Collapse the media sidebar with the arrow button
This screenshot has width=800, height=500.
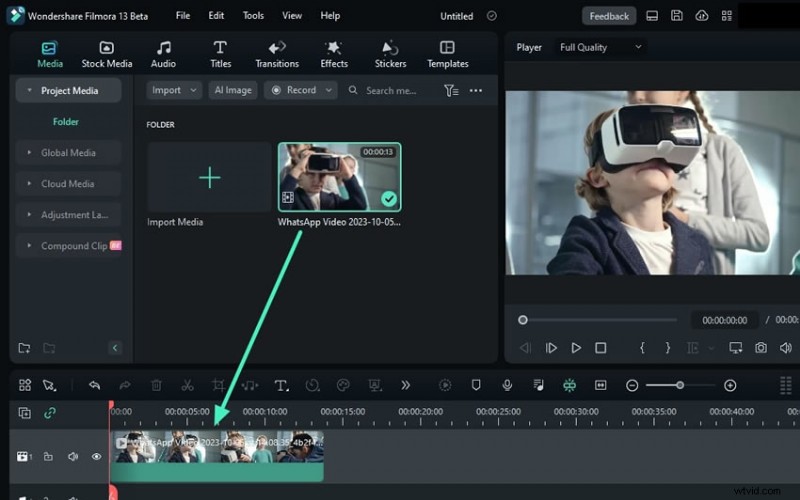point(115,348)
